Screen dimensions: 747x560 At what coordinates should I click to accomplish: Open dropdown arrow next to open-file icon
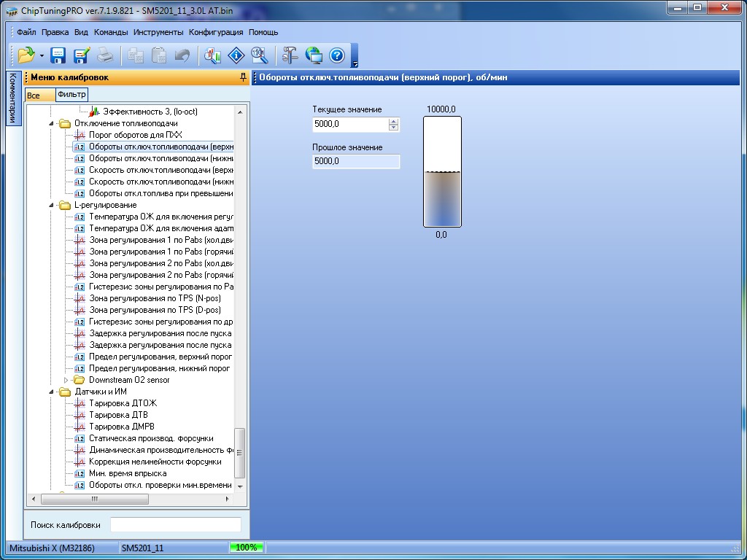click(42, 56)
